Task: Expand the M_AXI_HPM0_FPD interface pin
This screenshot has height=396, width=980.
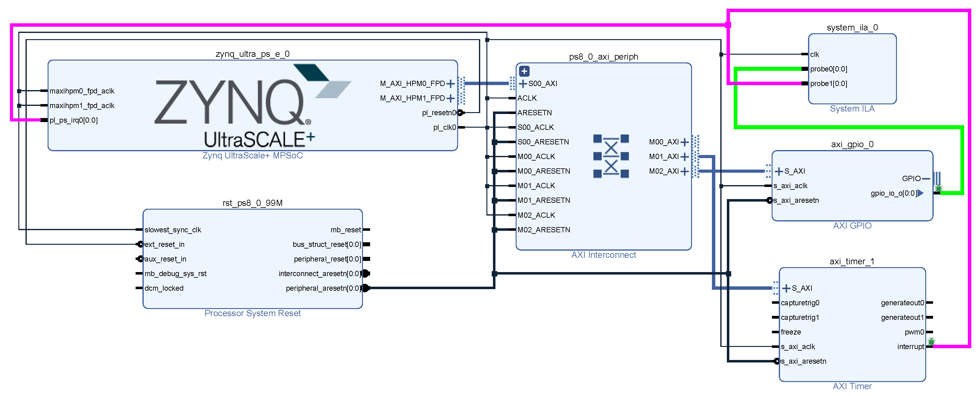Action: click(450, 84)
